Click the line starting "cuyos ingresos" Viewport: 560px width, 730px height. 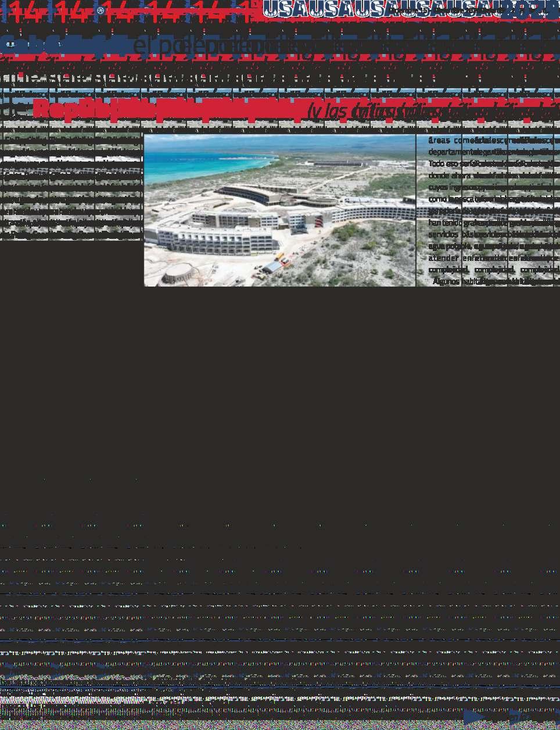494,187
